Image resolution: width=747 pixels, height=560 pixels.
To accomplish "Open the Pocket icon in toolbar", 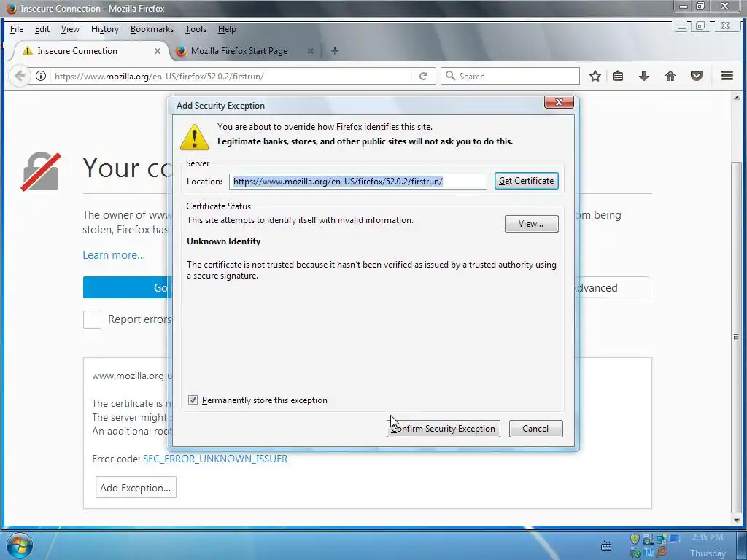I will pos(697,76).
